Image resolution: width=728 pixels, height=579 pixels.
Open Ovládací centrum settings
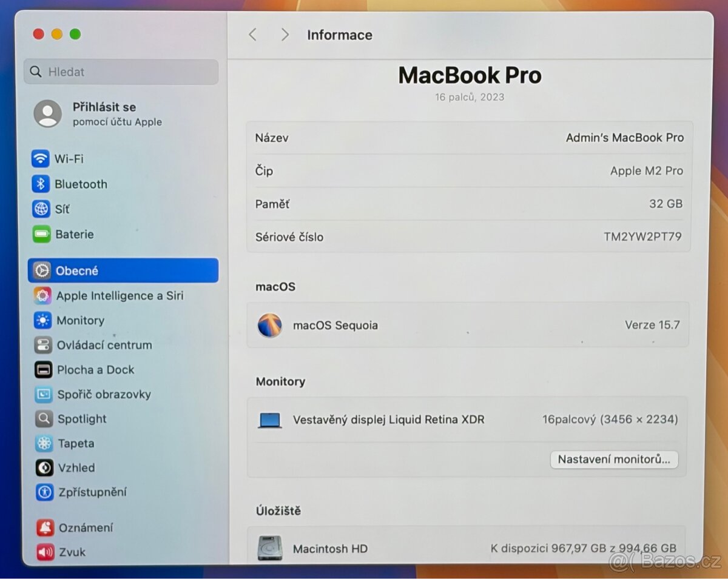pos(103,344)
